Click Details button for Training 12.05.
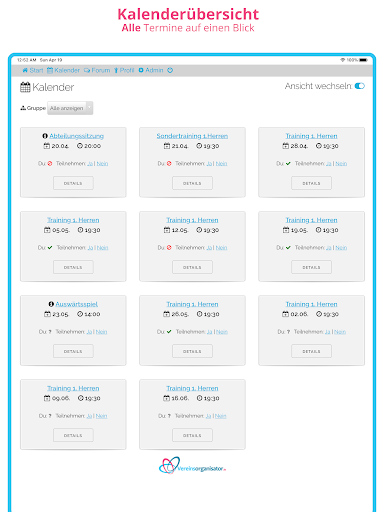This screenshot has height=512, width=384. [192, 267]
